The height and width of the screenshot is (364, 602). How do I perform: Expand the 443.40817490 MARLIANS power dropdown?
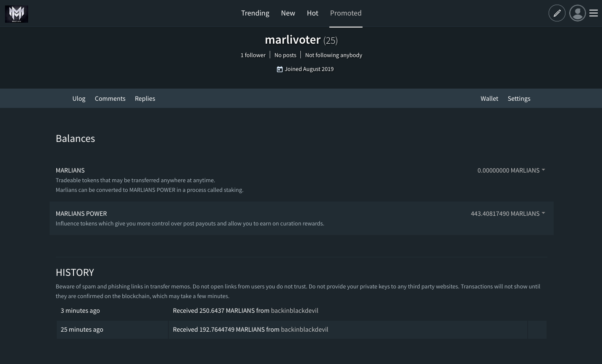tap(508, 214)
